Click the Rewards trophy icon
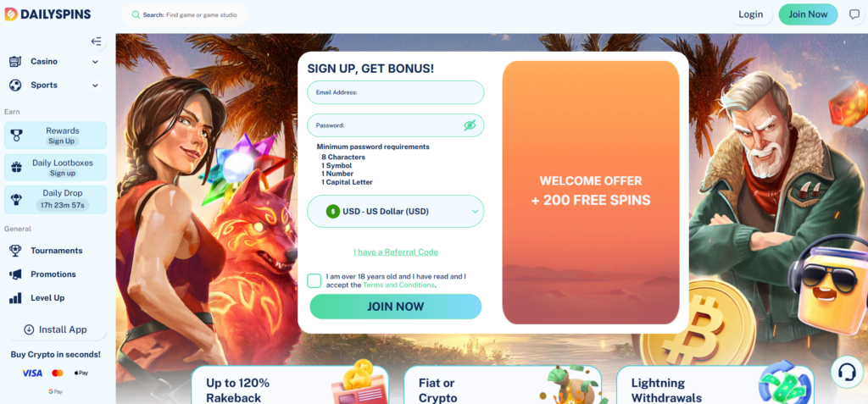 point(17,136)
